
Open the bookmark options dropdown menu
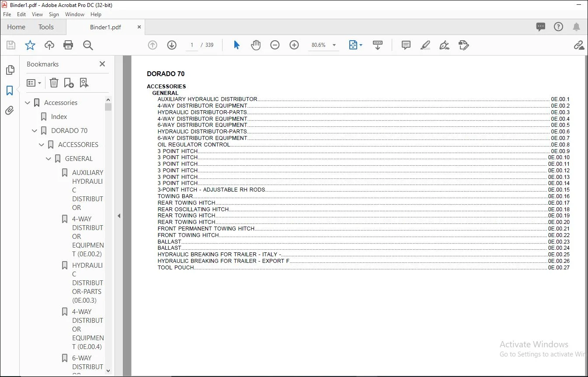click(x=34, y=83)
